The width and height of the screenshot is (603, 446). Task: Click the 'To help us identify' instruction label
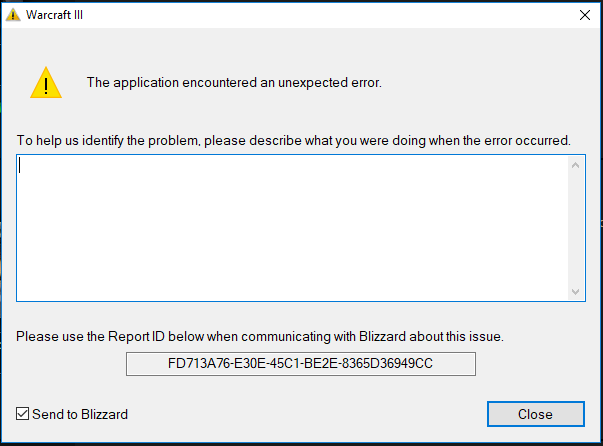(293, 141)
